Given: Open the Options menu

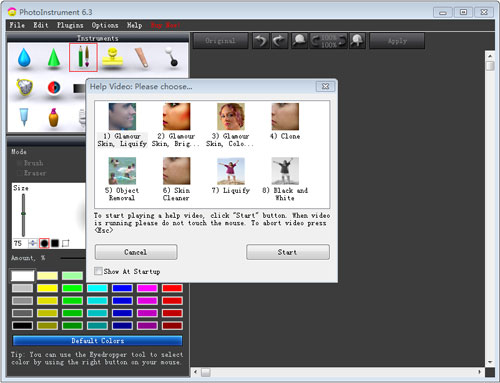Looking at the screenshot, I should point(105,25).
